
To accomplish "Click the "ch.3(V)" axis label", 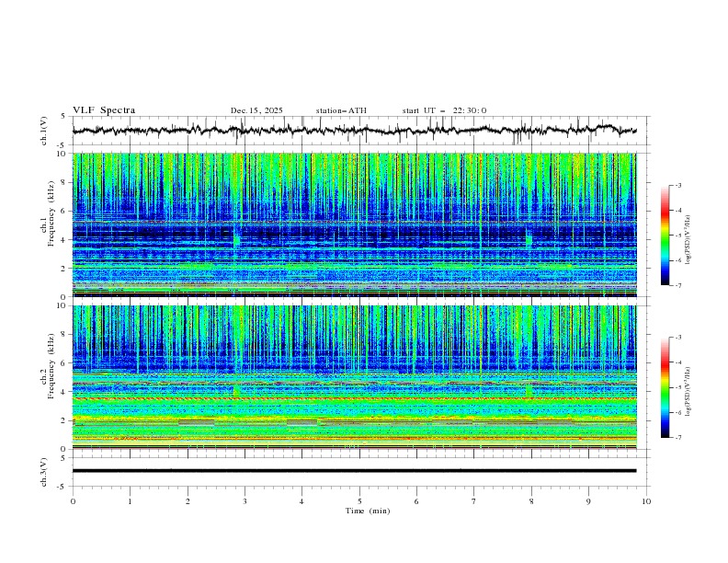I will tap(44, 472).
